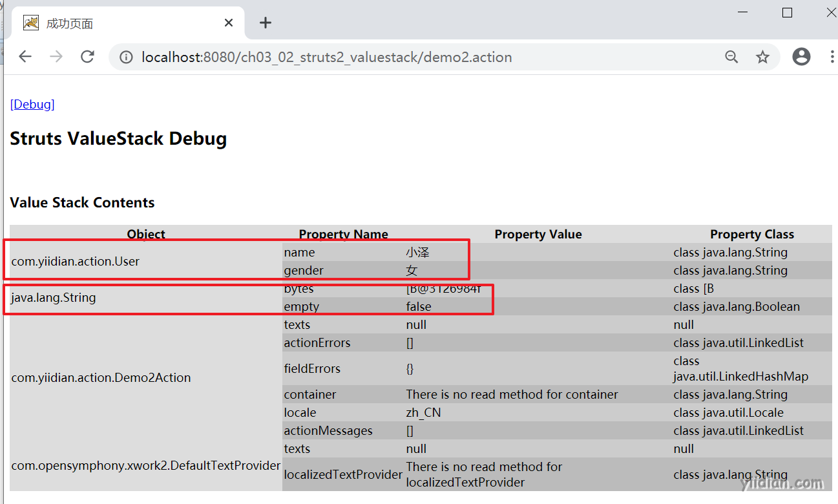Click the value false
The width and height of the screenshot is (838, 504).
419,306
